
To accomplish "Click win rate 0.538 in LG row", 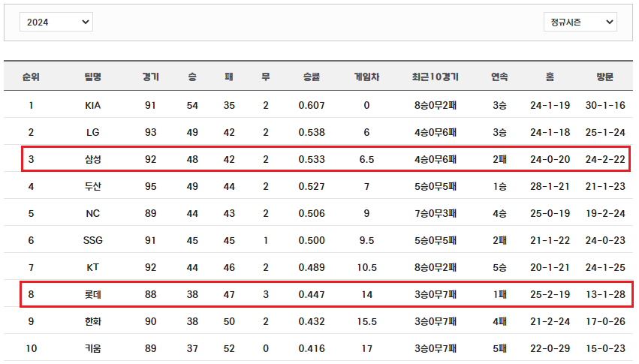I will 312,132.
